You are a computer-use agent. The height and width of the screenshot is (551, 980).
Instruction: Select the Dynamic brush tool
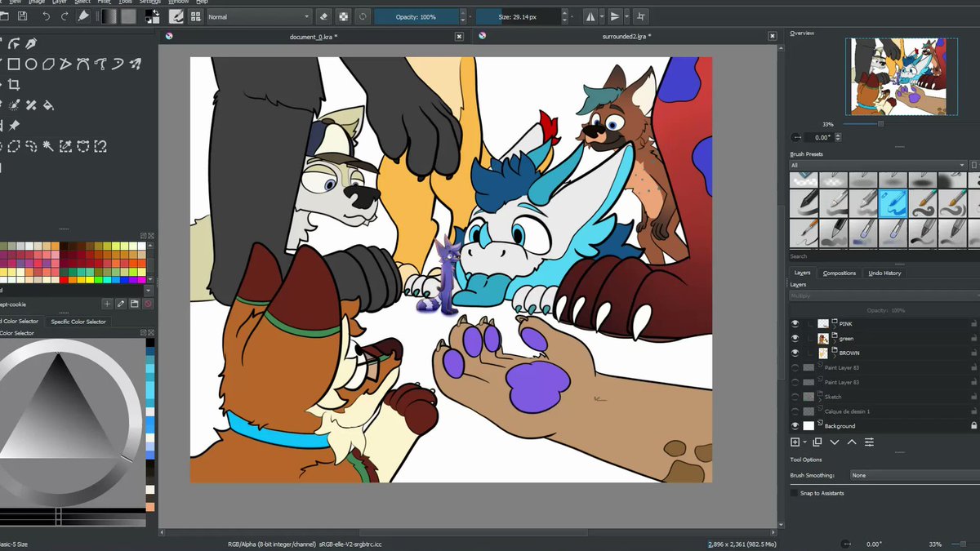click(117, 64)
